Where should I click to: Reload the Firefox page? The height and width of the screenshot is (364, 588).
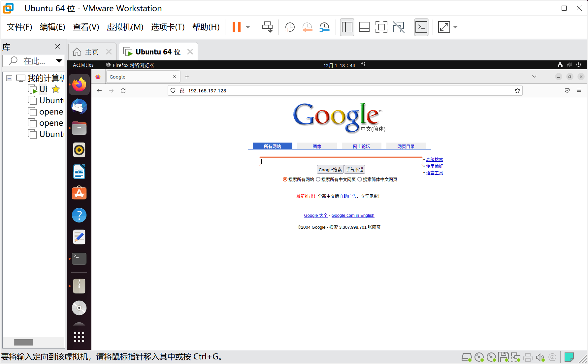click(x=123, y=91)
